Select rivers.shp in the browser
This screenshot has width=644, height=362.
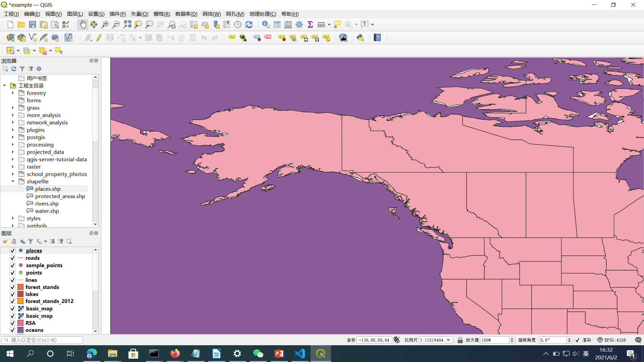[x=47, y=204]
